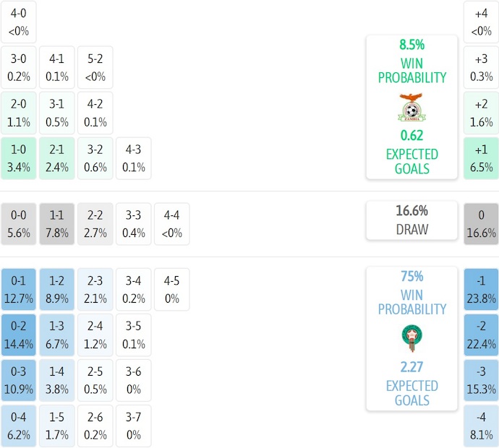Click the 2-2 draw cell at 2.7%
Viewport: 499px width, 448px height.
tap(95, 224)
